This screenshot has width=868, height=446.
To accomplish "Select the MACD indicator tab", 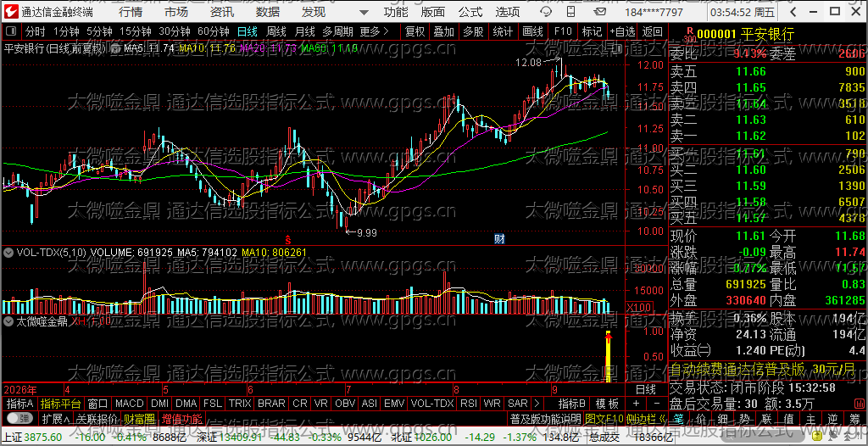I will click(130, 404).
